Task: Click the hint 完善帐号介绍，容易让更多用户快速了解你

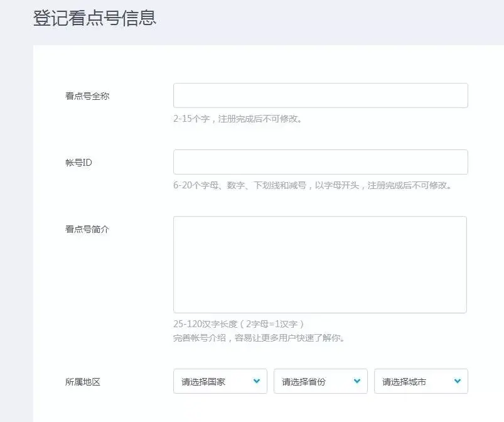Action: coord(259,338)
